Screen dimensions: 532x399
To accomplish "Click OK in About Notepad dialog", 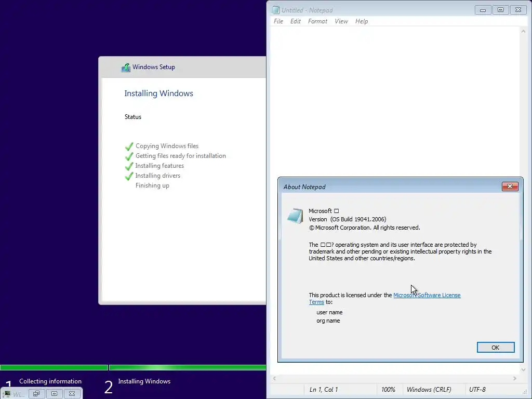I will tap(495, 348).
